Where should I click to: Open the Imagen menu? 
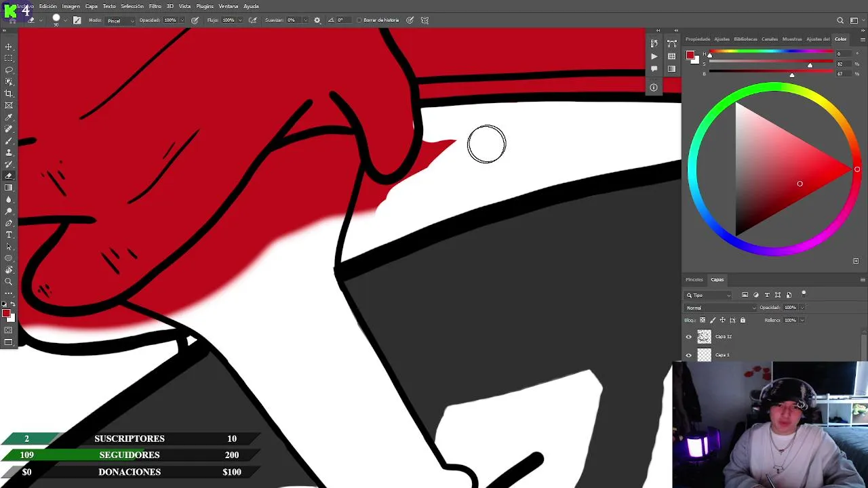click(x=71, y=6)
